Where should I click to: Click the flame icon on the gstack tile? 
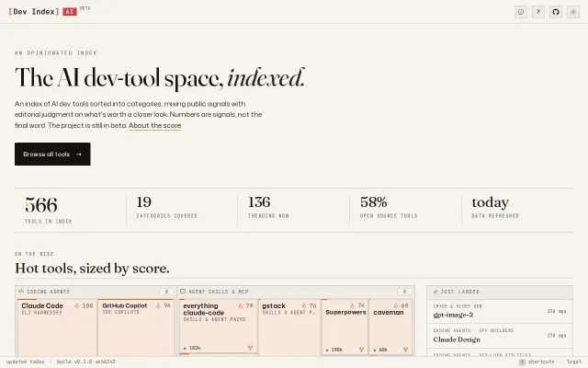pyautogui.click(x=304, y=306)
